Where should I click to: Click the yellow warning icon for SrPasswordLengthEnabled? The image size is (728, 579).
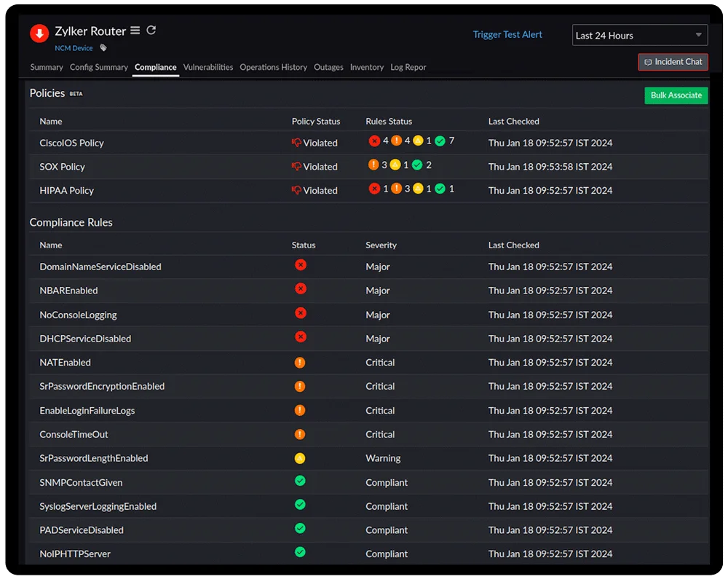click(x=300, y=458)
